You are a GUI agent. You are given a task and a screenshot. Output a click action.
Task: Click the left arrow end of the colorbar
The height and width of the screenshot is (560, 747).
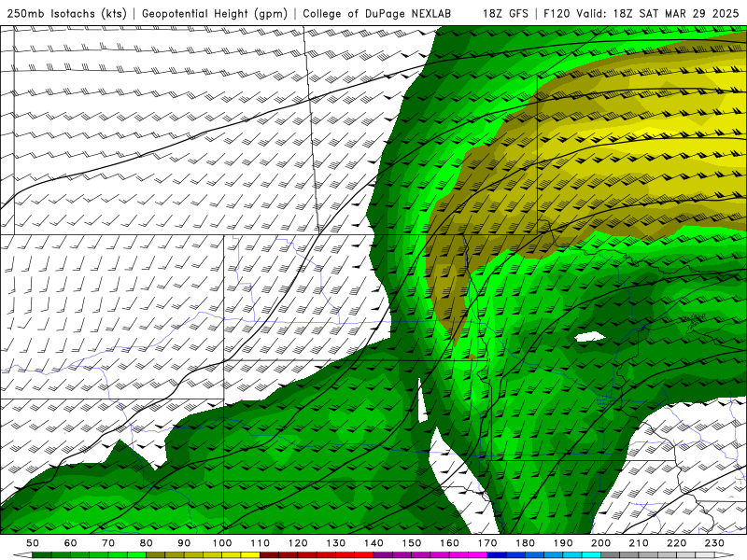[x=22, y=554]
